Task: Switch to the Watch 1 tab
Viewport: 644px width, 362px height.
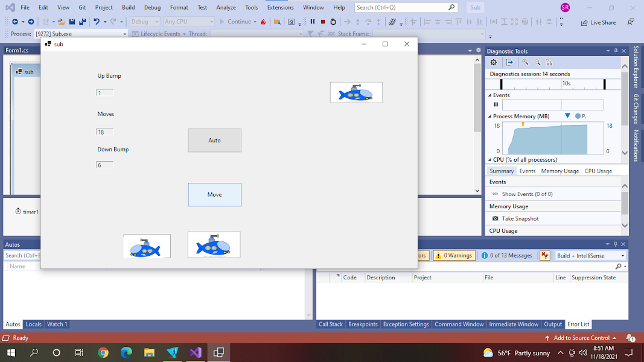Action: click(57, 324)
